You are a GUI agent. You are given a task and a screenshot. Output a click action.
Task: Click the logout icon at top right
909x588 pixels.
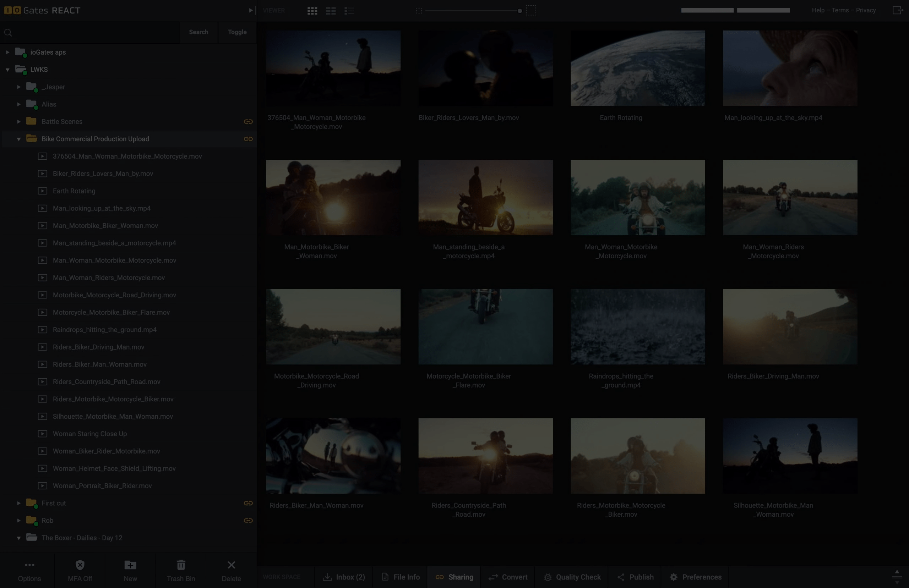pos(897,10)
